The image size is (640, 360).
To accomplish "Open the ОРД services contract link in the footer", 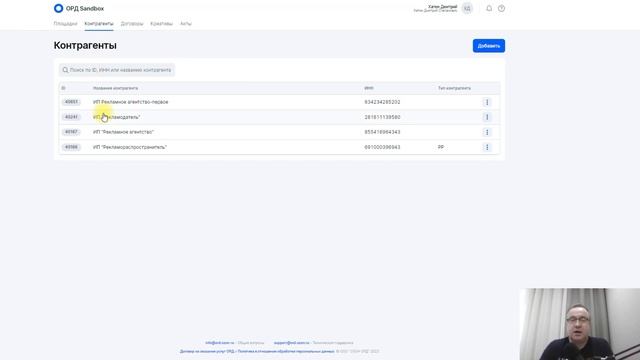I will (207, 351).
